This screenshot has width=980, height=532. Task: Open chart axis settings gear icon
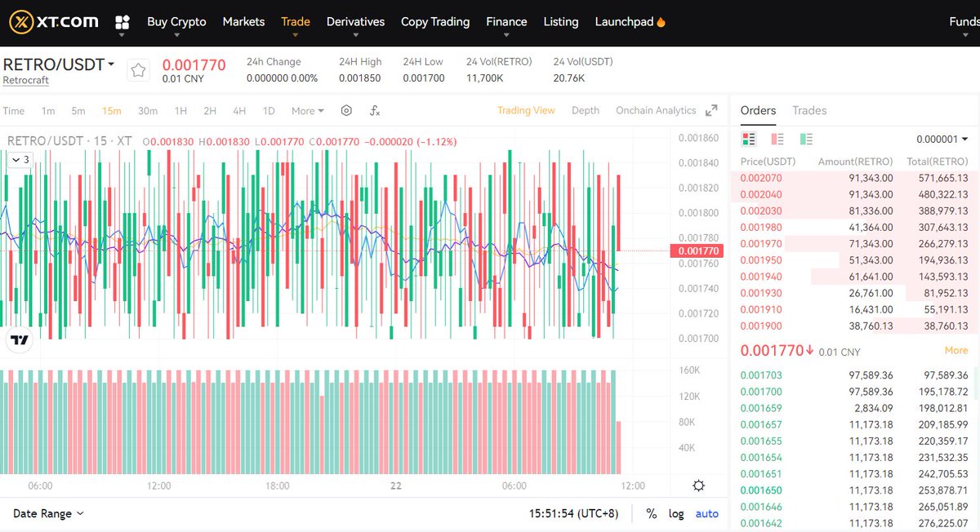698,485
